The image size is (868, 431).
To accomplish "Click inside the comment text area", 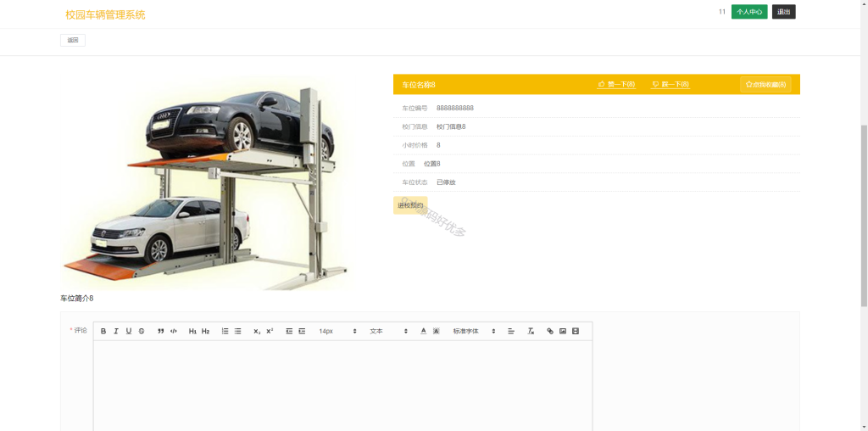I will [x=342, y=385].
